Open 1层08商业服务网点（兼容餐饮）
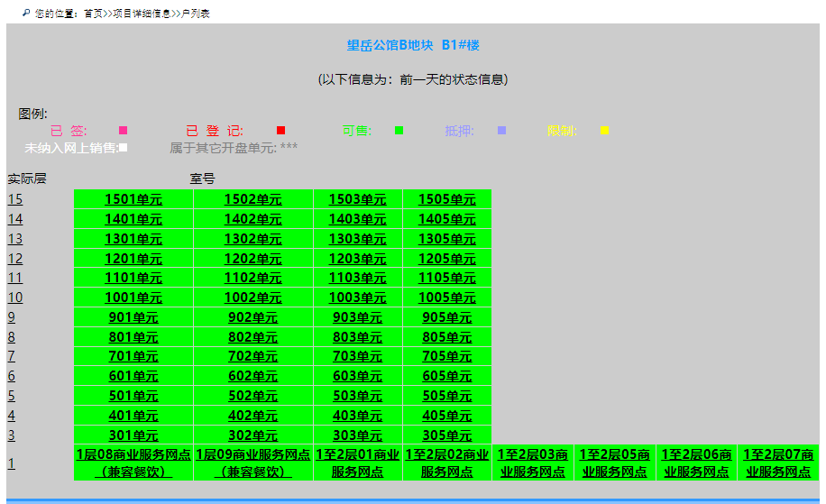Screen dimensions: 826x504 pos(133,463)
